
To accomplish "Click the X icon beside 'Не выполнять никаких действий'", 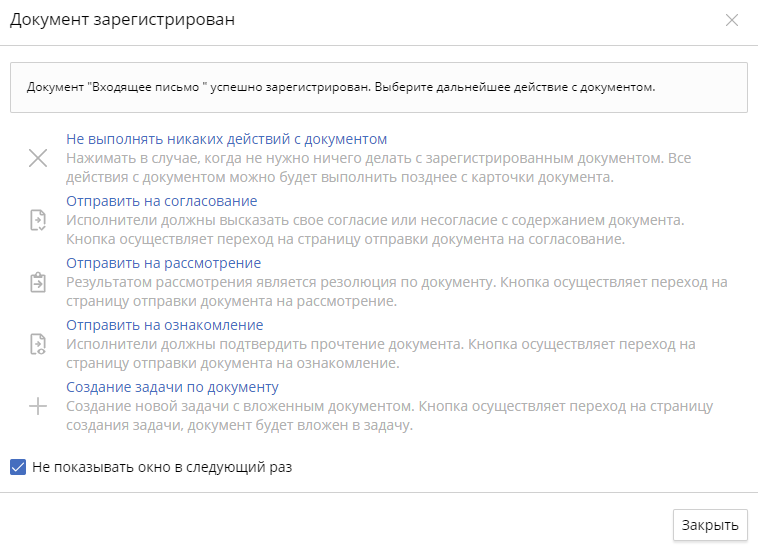I will 38,158.
